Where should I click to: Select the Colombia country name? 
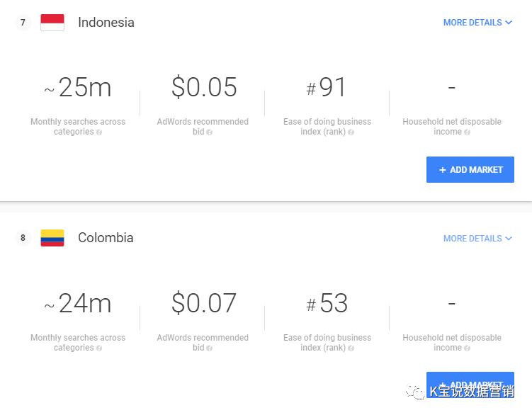(106, 238)
